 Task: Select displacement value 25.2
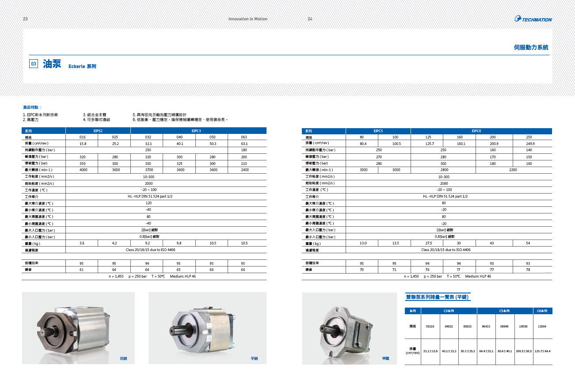click(x=114, y=144)
